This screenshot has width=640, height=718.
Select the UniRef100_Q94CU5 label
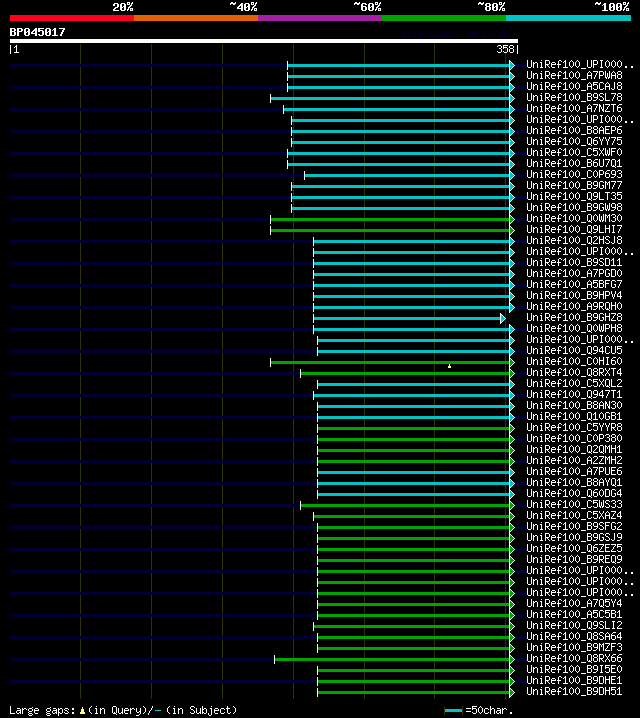point(574,350)
